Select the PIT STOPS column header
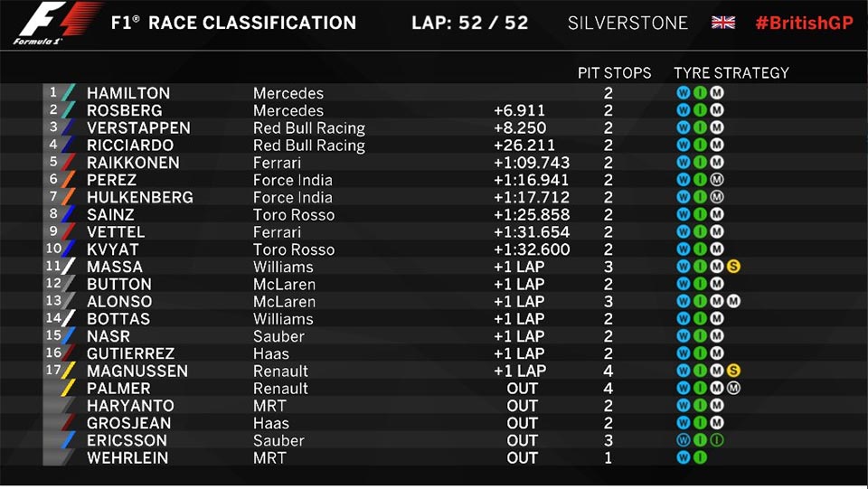The width and height of the screenshot is (868, 489). [x=614, y=73]
